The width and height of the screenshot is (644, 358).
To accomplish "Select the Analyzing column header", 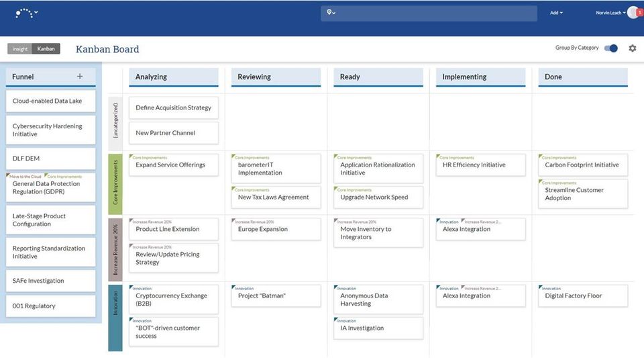I will click(174, 77).
